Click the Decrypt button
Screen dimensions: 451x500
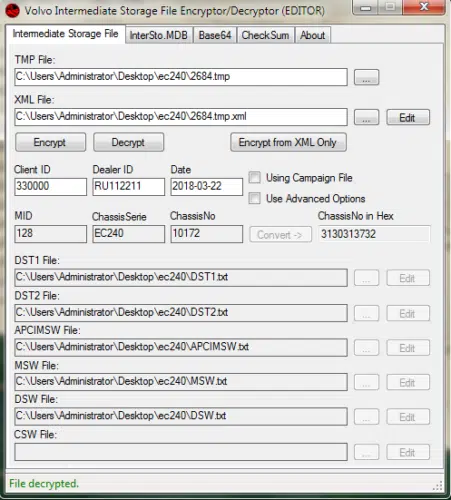[x=128, y=142]
